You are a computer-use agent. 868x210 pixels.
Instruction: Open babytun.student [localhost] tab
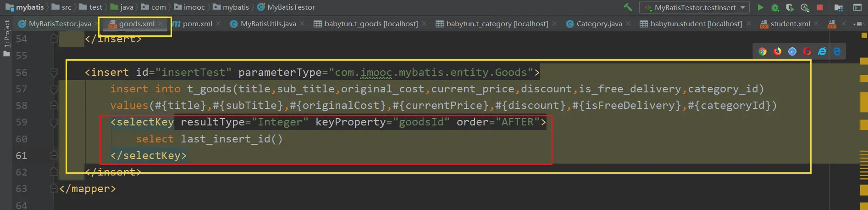691,24
